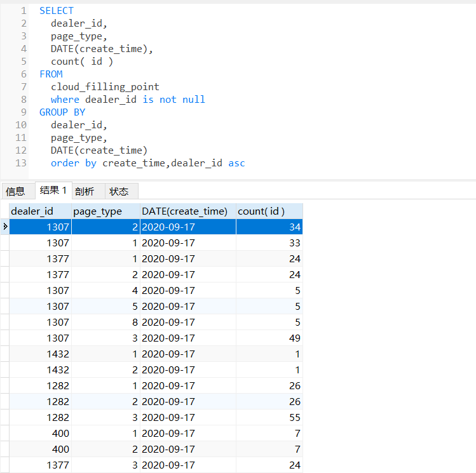
Task: Open the 信息 tab
Action: click(18, 191)
